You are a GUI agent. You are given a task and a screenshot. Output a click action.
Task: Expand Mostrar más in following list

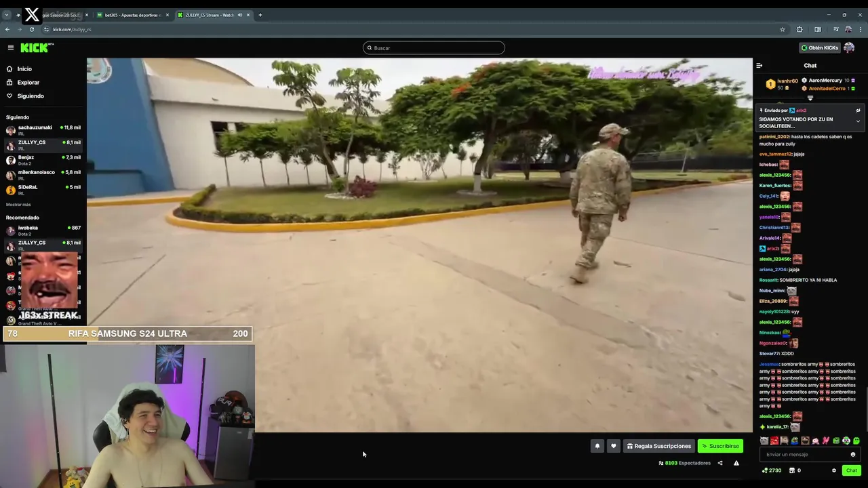tap(18, 204)
